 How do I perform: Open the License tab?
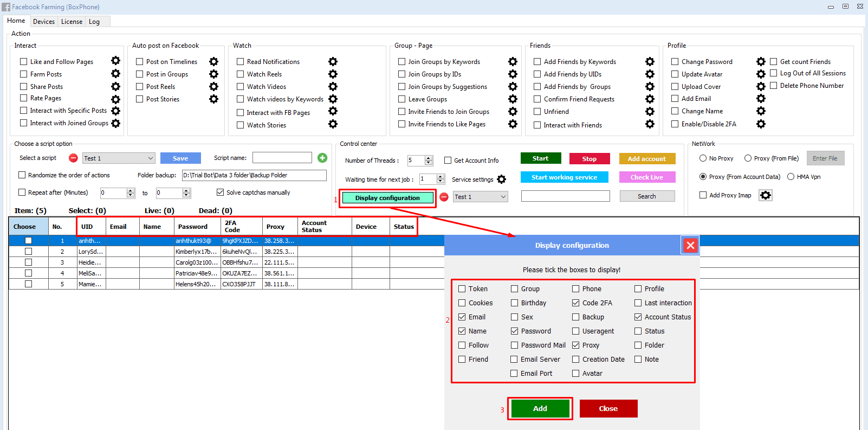tap(72, 22)
